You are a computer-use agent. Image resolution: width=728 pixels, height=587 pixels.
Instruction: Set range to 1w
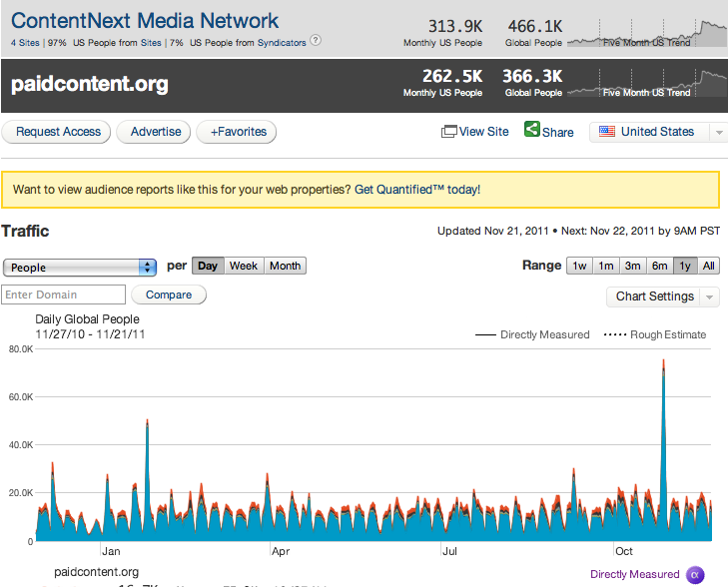[579, 266]
